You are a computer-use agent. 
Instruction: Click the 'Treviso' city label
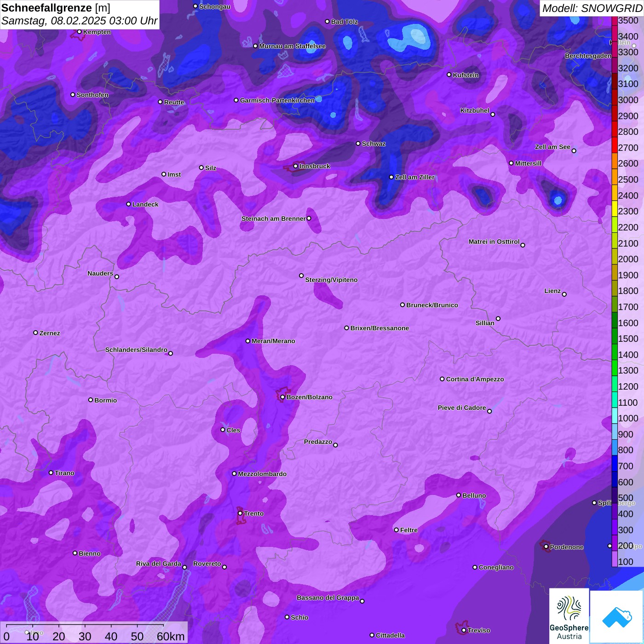[479, 630]
